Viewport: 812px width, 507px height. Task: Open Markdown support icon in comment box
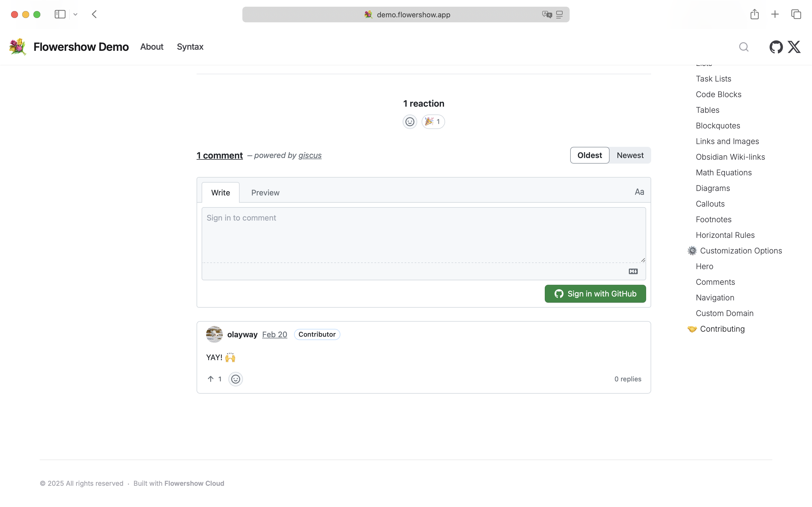coord(633,271)
